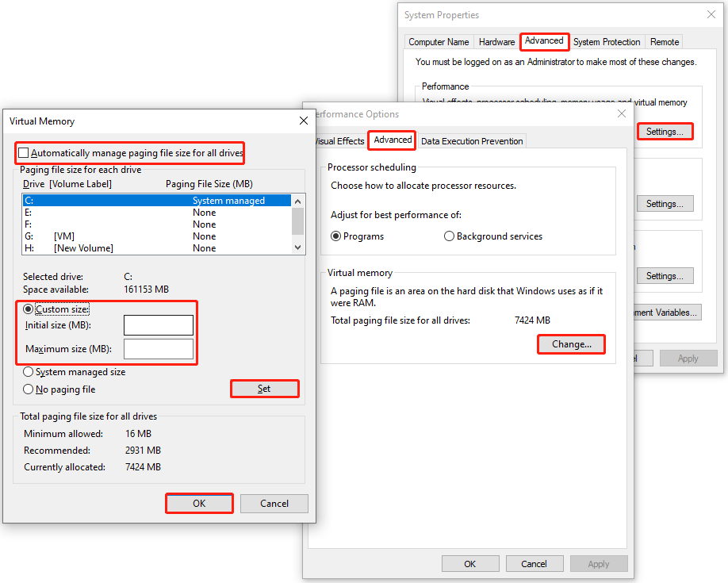This screenshot has width=728, height=583.
Task: Select drive G: [VM] in the list
Action: pyautogui.click(x=143, y=236)
